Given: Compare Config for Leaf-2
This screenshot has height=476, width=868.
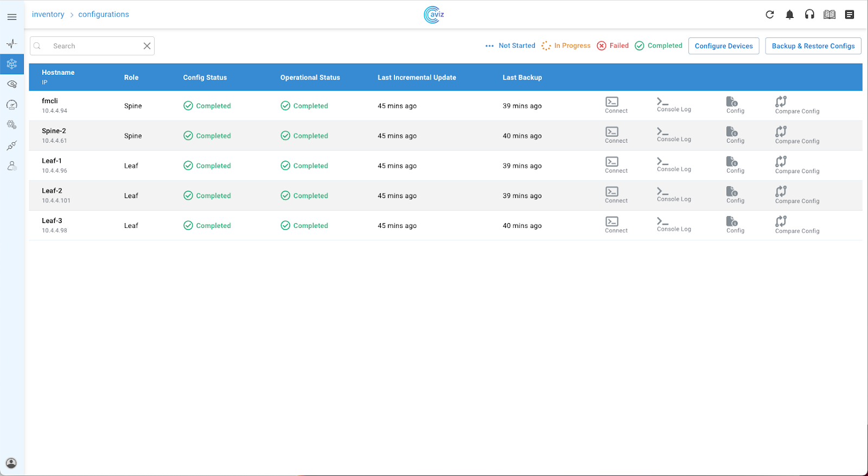Looking at the screenshot, I should (797, 195).
